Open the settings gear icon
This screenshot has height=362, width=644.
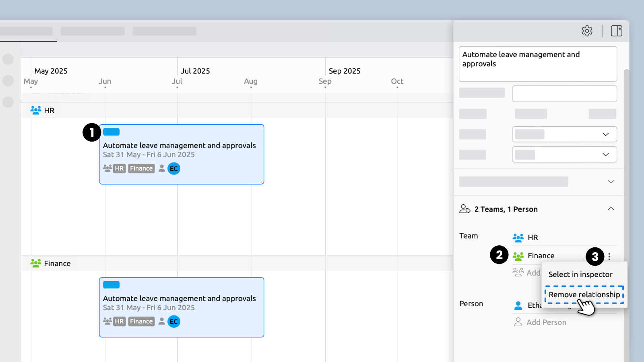587,31
